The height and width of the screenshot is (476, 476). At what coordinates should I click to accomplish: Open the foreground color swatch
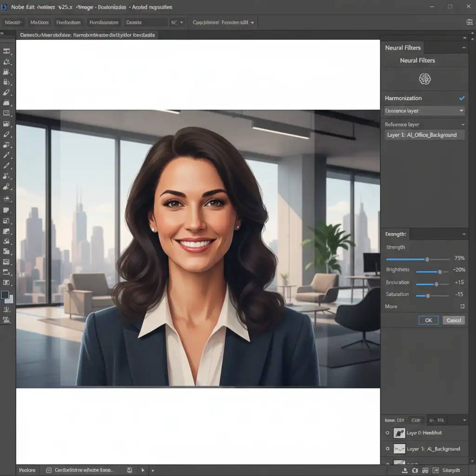coord(5,295)
